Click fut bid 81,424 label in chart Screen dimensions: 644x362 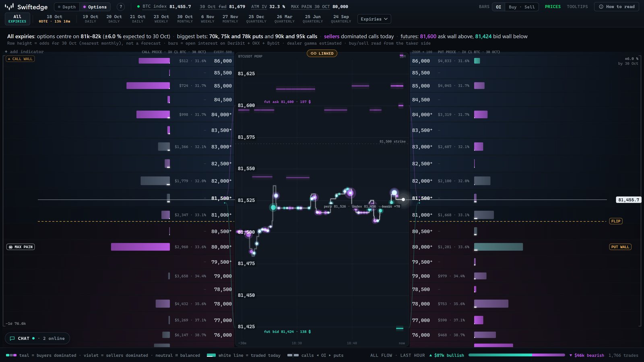[x=287, y=331]
